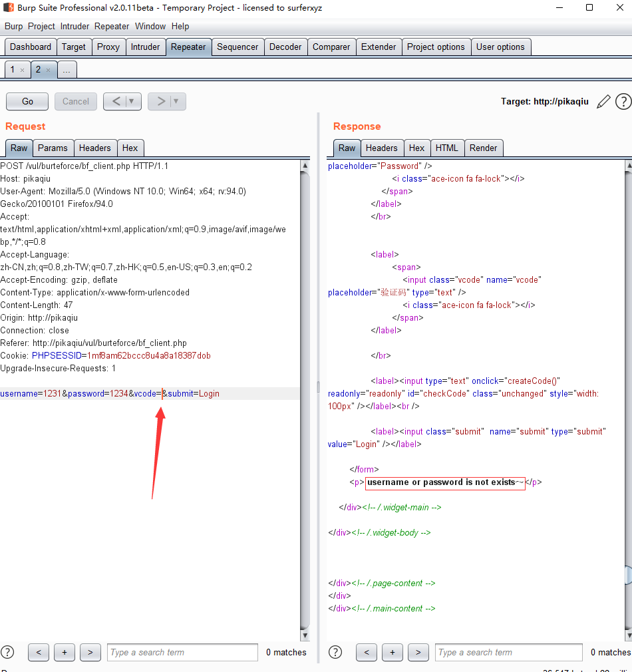Show response Headers view
The image size is (632, 672).
(x=381, y=148)
